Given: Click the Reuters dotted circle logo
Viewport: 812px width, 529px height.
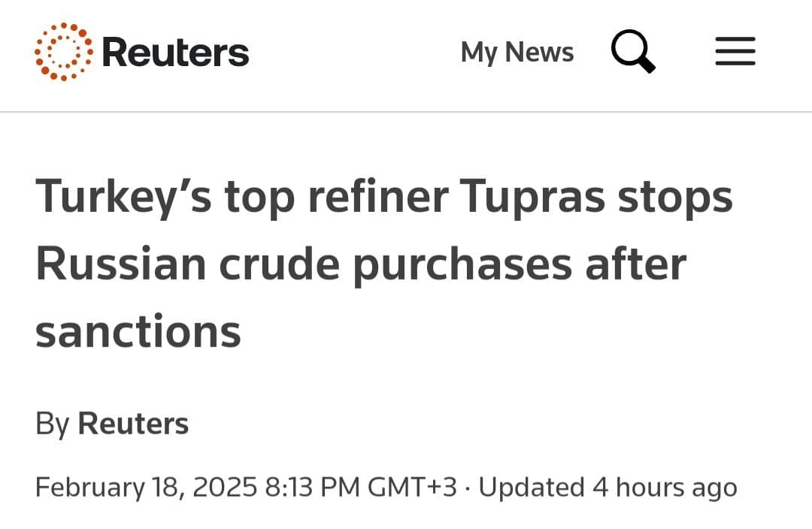Looking at the screenshot, I should click(63, 52).
